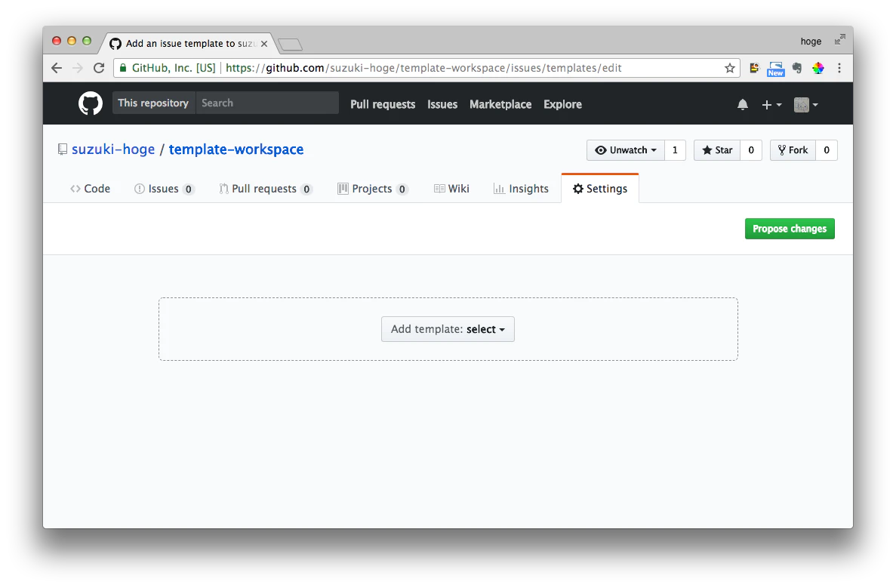
Task: Click Explore in the header
Action: click(563, 105)
